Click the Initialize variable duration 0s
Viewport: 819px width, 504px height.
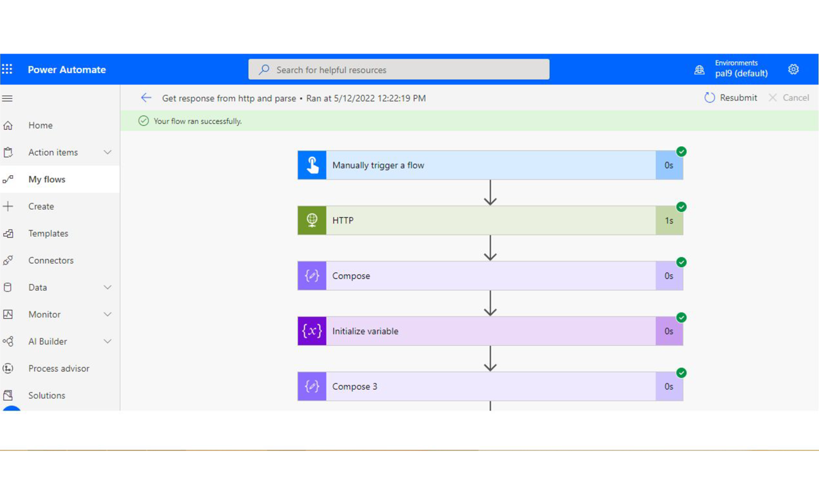[x=669, y=331]
